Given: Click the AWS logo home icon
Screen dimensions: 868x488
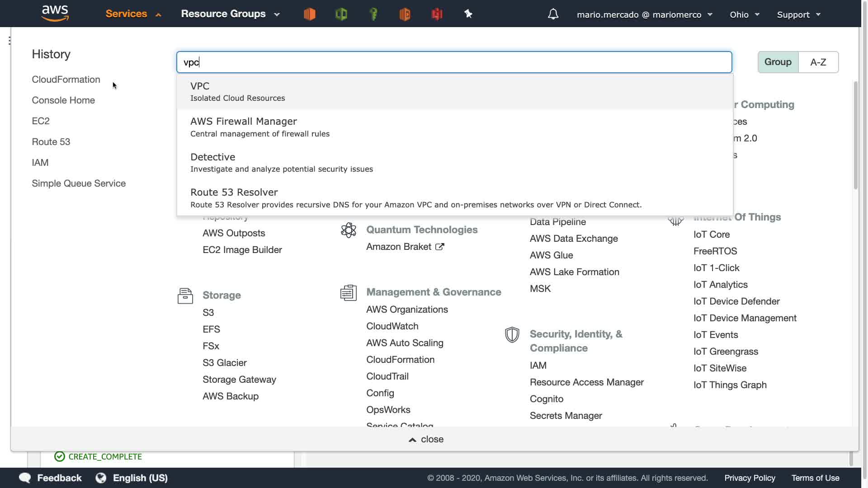Looking at the screenshot, I should [x=55, y=14].
